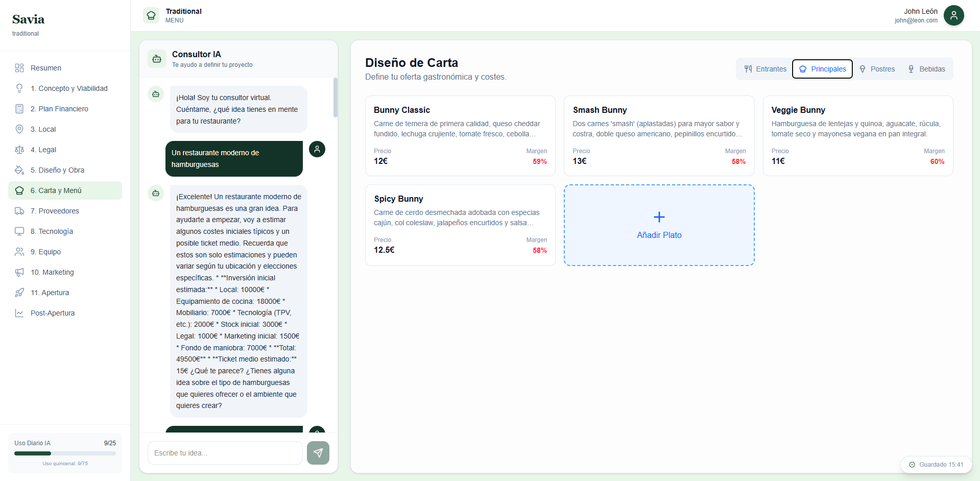Viewport: 980px width, 481px height.
Task: Click the Plan Financiero icon
Action: coord(19,108)
